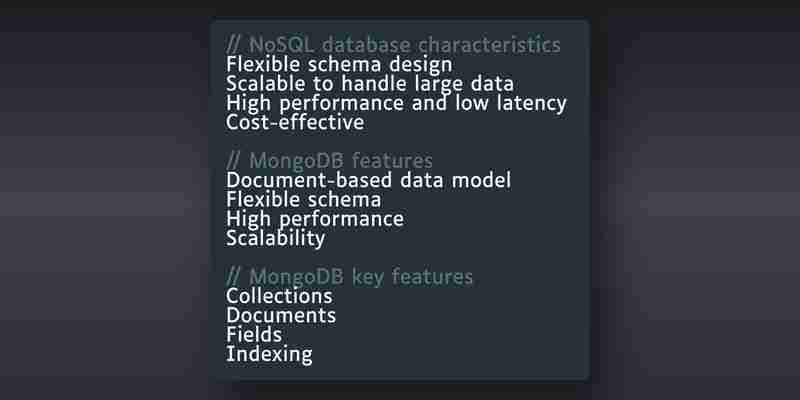800x400 pixels.
Task: Click the word NoSQL in the first comment
Action: tap(281, 45)
